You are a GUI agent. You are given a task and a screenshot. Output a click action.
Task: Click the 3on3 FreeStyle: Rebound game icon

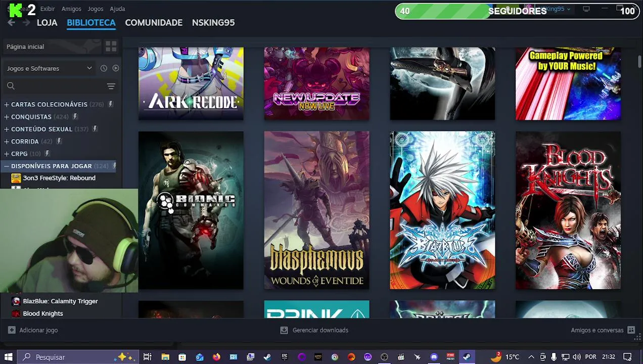[x=16, y=178]
